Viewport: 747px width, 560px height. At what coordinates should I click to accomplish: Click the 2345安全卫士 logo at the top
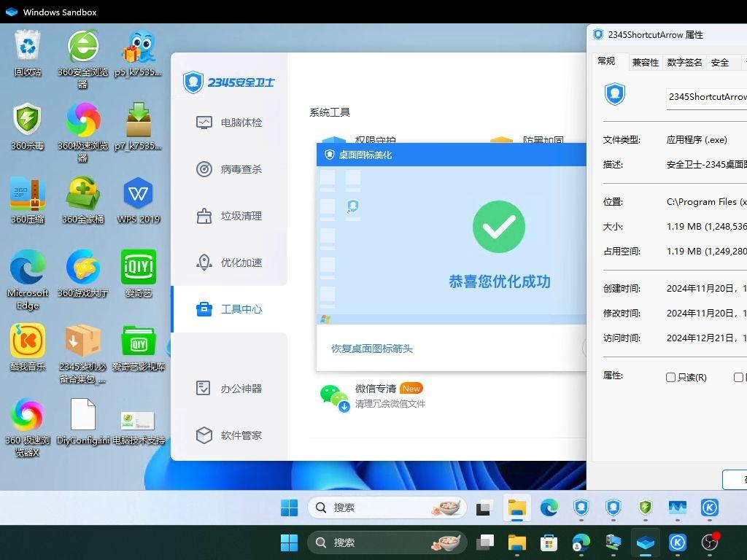(x=229, y=82)
